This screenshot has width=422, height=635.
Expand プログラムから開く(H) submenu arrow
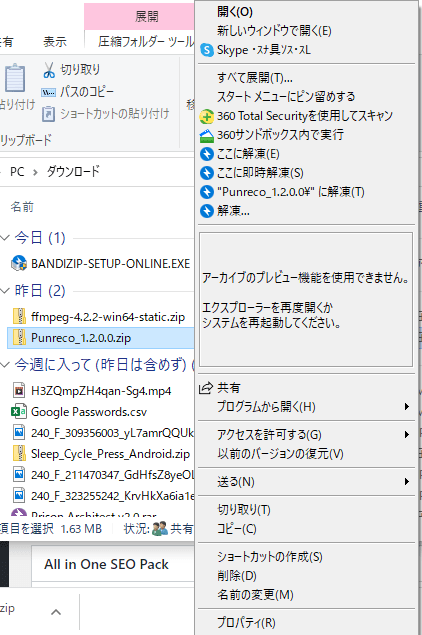point(407,406)
